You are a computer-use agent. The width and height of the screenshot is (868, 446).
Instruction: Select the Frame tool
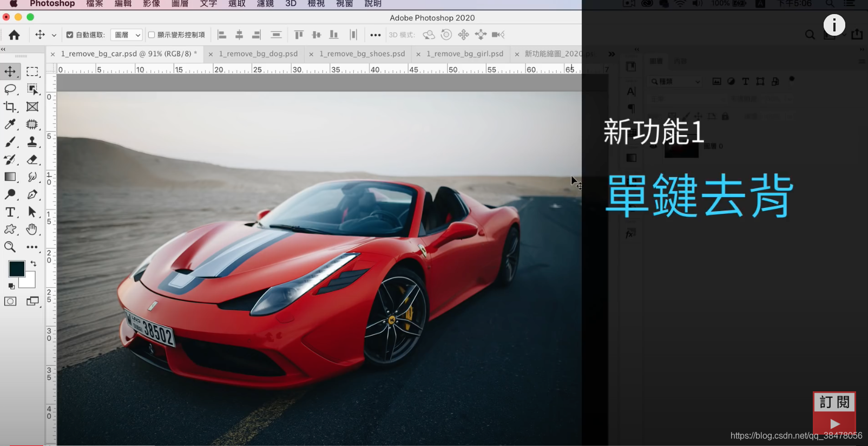tap(32, 107)
